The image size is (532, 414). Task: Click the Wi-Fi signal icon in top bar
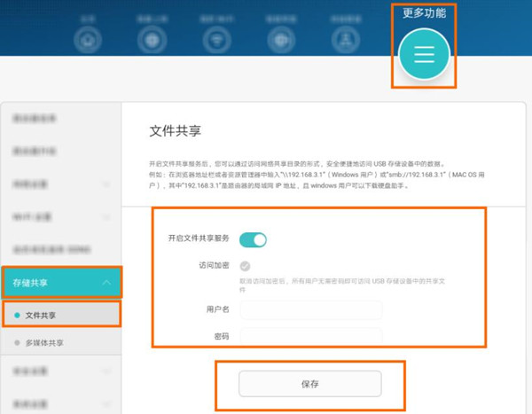click(x=217, y=40)
